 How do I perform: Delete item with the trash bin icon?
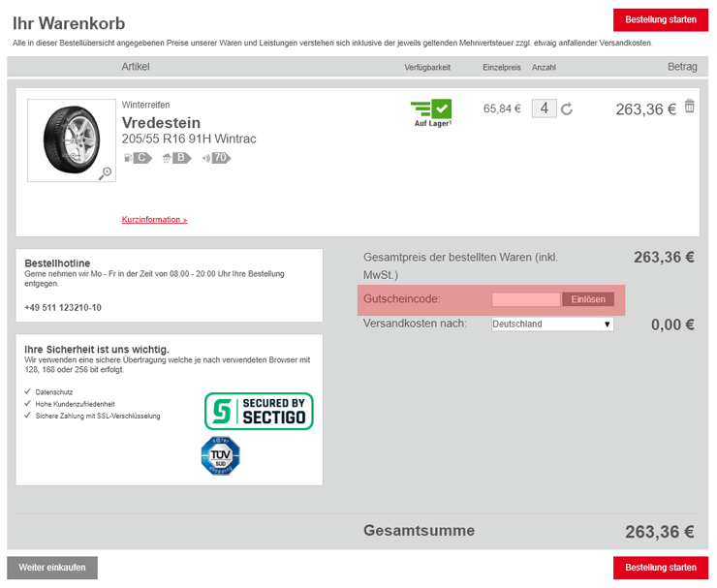(690, 107)
